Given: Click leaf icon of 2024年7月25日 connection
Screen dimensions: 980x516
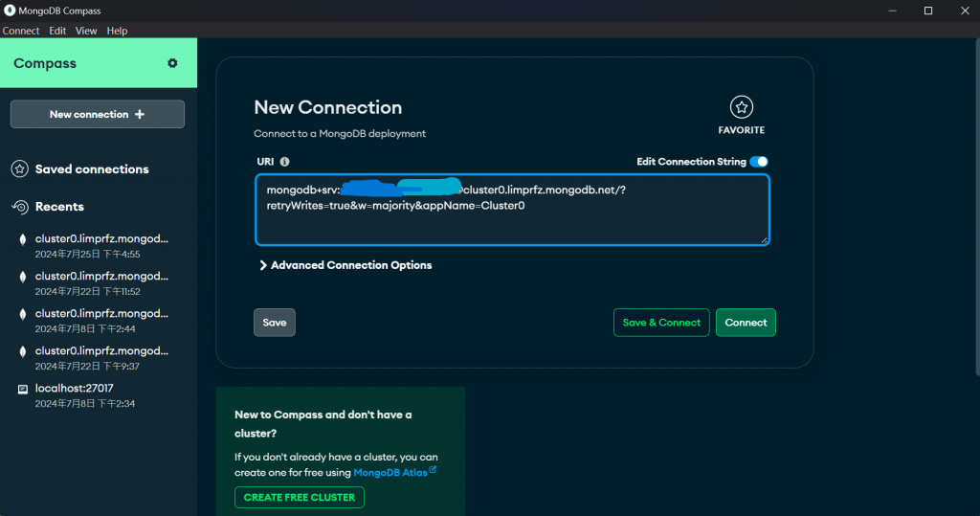Looking at the screenshot, I should [x=23, y=239].
